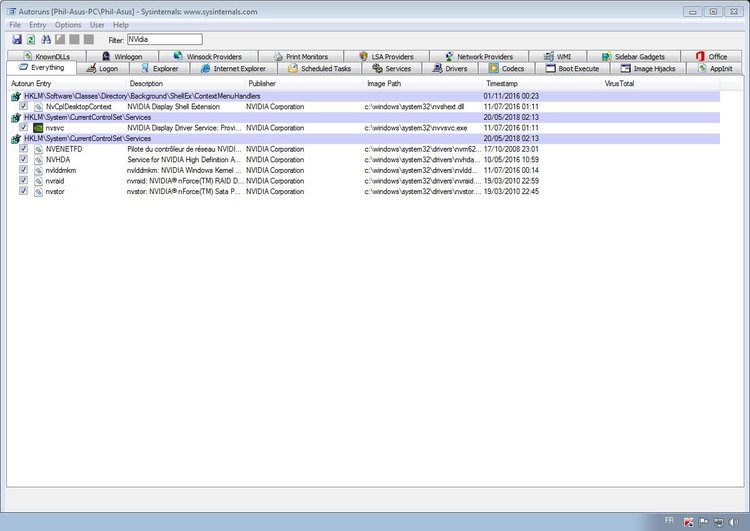
Task: Sort by the VirusTotal column header
Action: click(x=661, y=83)
